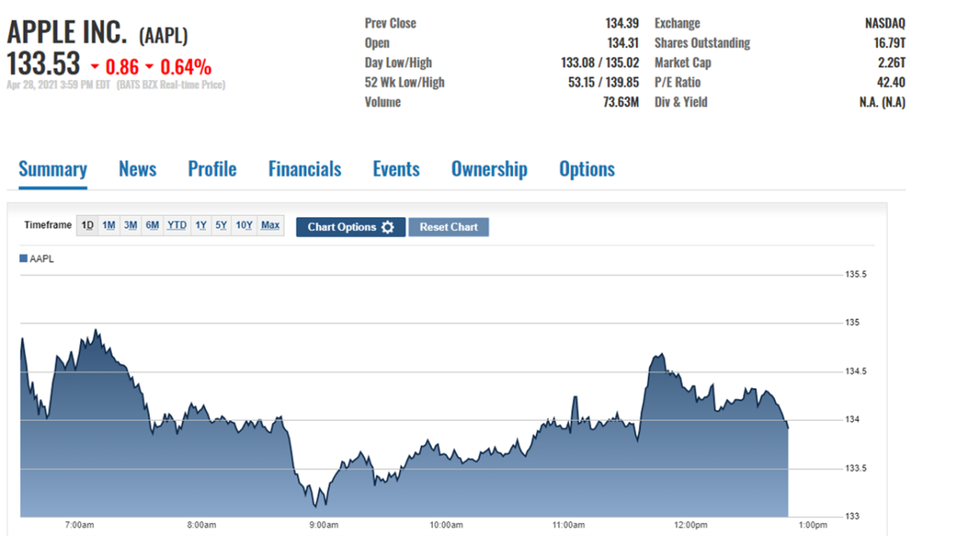Image resolution: width=980 pixels, height=536 pixels.
Task: Click the Open value 134.31
Action: click(x=622, y=43)
